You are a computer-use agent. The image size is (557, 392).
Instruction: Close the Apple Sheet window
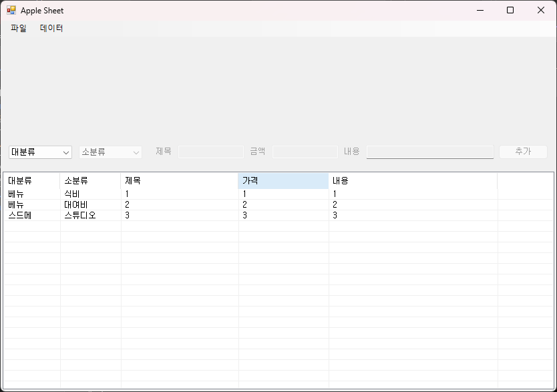pos(541,10)
